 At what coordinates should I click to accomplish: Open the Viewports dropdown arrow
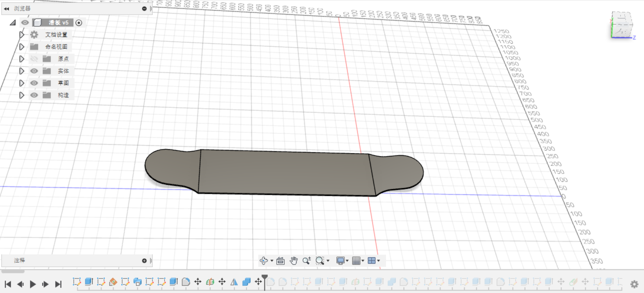pyautogui.click(x=379, y=261)
